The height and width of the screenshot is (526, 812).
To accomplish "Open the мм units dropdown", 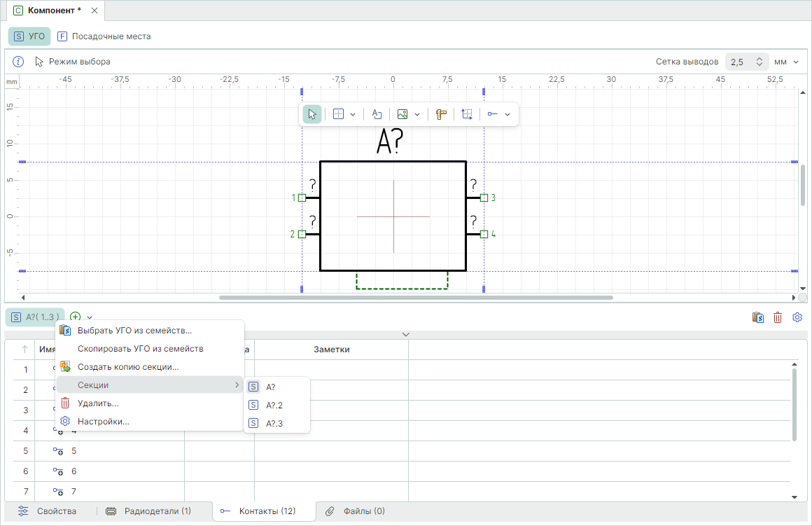I will click(787, 62).
